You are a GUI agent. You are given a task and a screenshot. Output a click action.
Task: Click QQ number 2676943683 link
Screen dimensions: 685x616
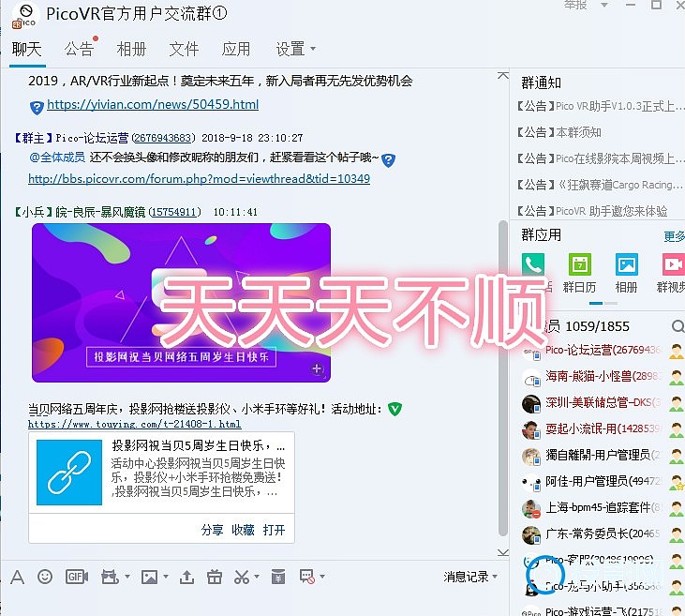(162, 138)
